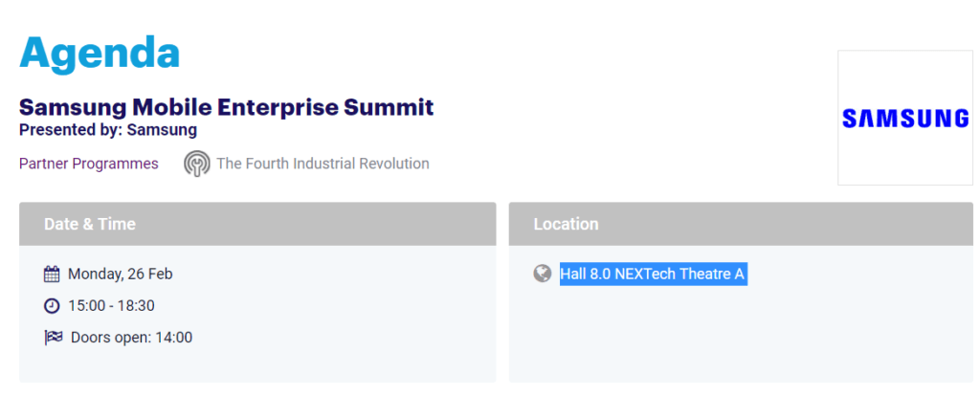Viewport: 980px width, 396px height.
Task: Click the Fourth Industrial Revolution theme icon
Action: [196, 164]
